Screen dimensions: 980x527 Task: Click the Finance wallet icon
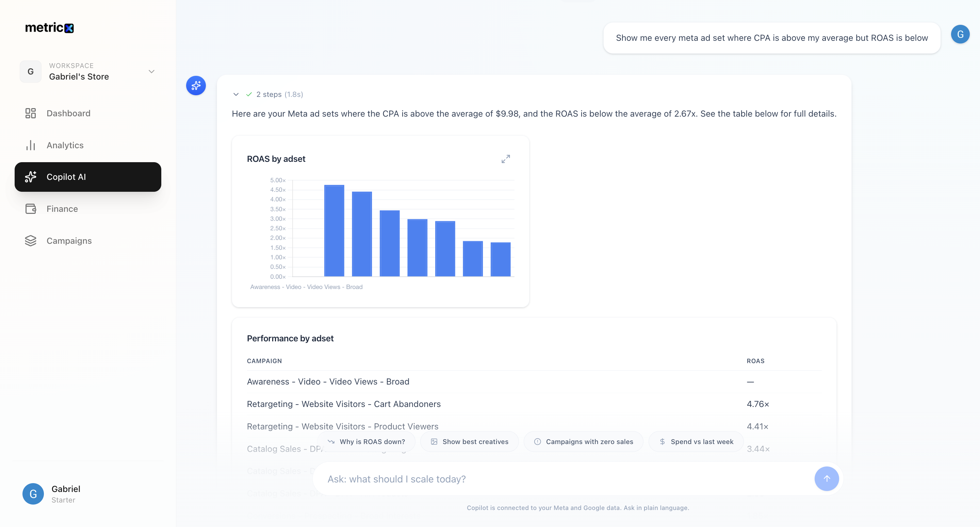pyautogui.click(x=30, y=209)
